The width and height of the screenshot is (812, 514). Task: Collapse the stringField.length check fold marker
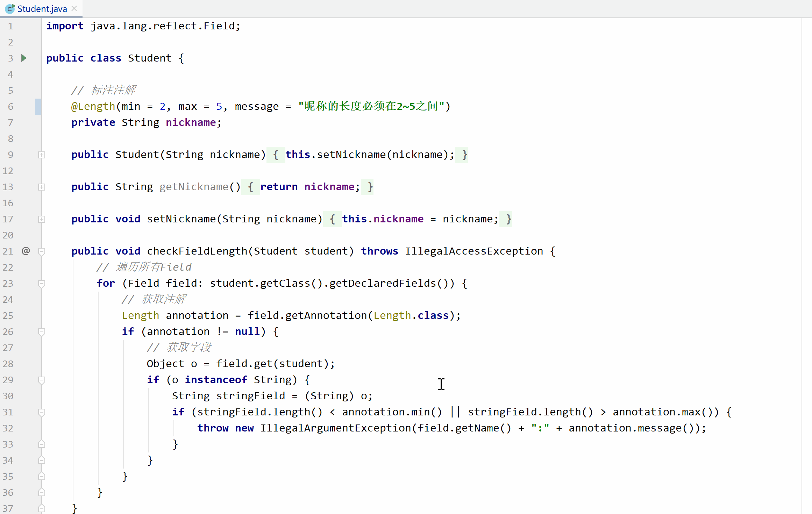(42, 412)
